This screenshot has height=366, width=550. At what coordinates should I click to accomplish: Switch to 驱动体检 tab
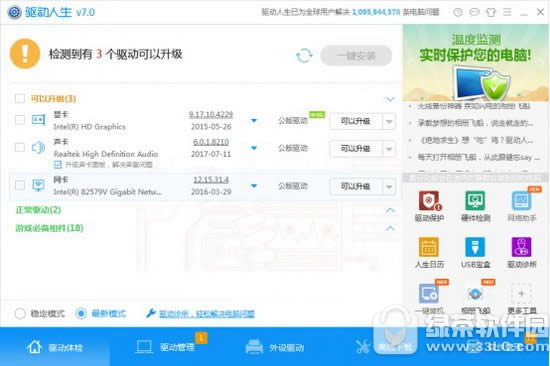(x=55, y=347)
